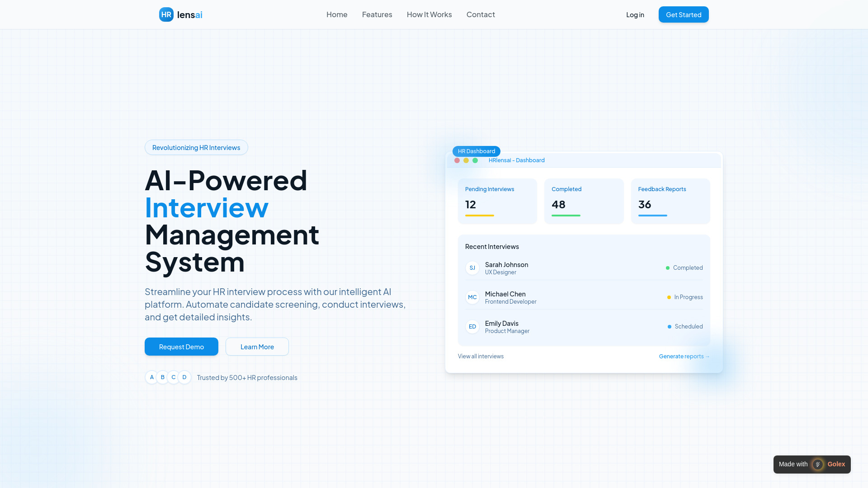Click the HR lens AI logo icon
Viewport: 868px width, 488px height.
pos(166,14)
